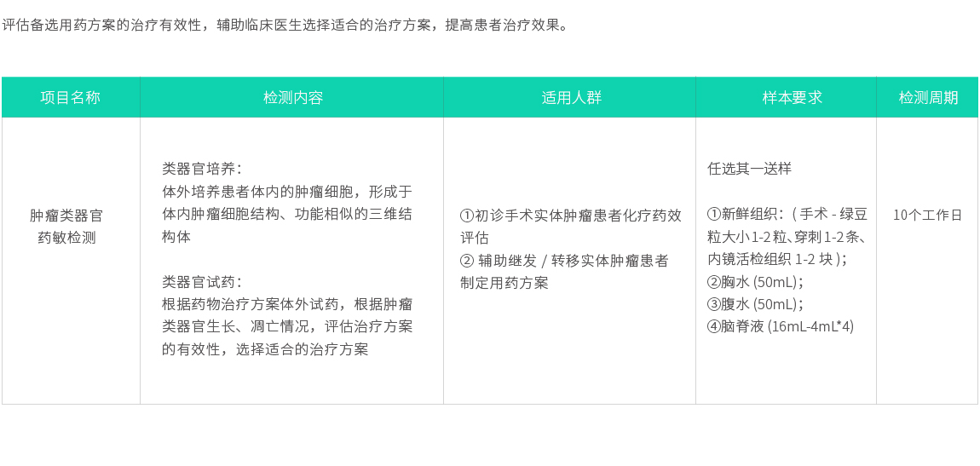Click the intro sentence above the table

[x=285, y=25]
